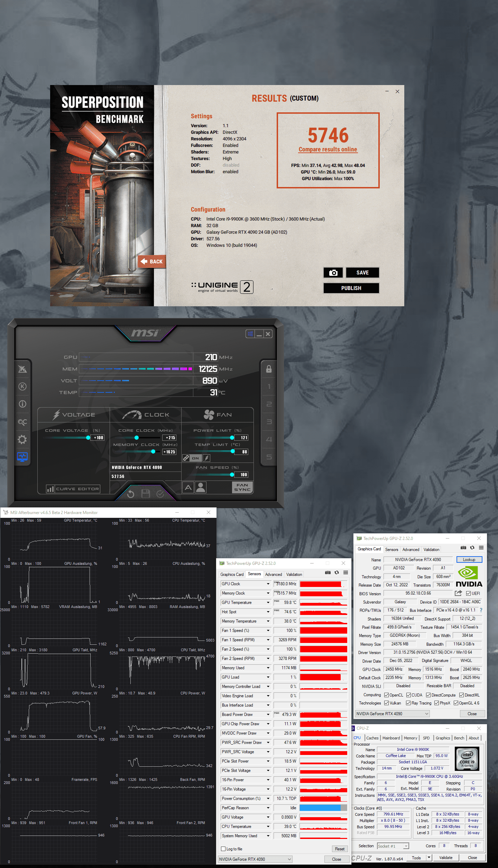This screenshot has height=868, width=498.
Task: Adjust the Core Clock slider handle
Action: 137,438
